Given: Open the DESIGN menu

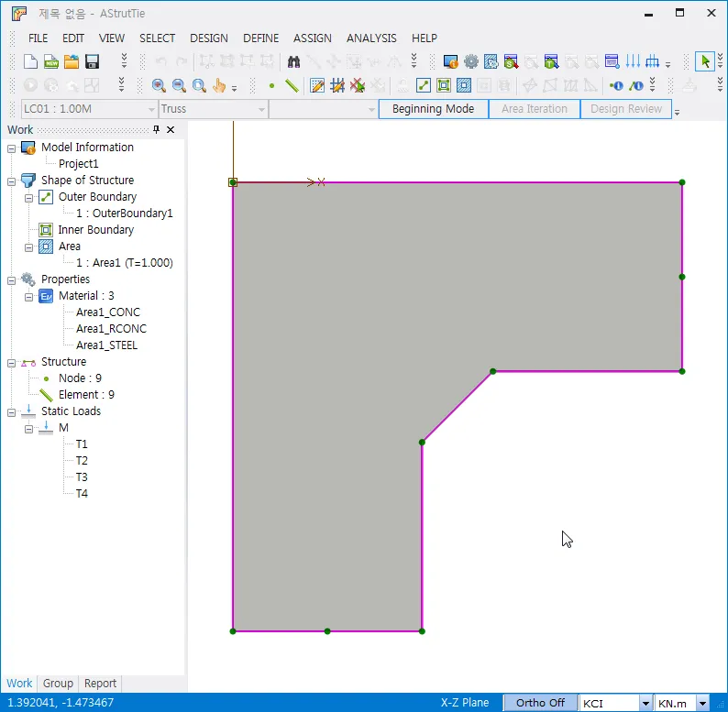Looking at the screenshot, I should click(209, 38).
